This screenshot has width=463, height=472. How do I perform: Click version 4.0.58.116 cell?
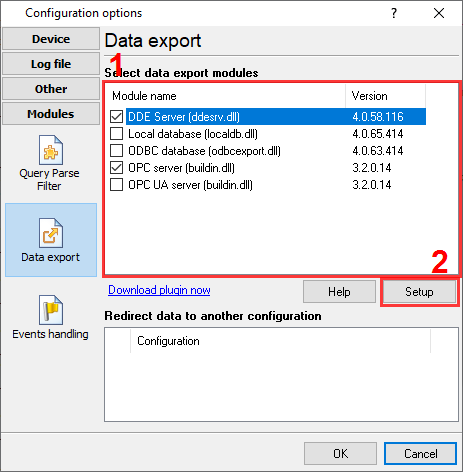tap(378, 117)
